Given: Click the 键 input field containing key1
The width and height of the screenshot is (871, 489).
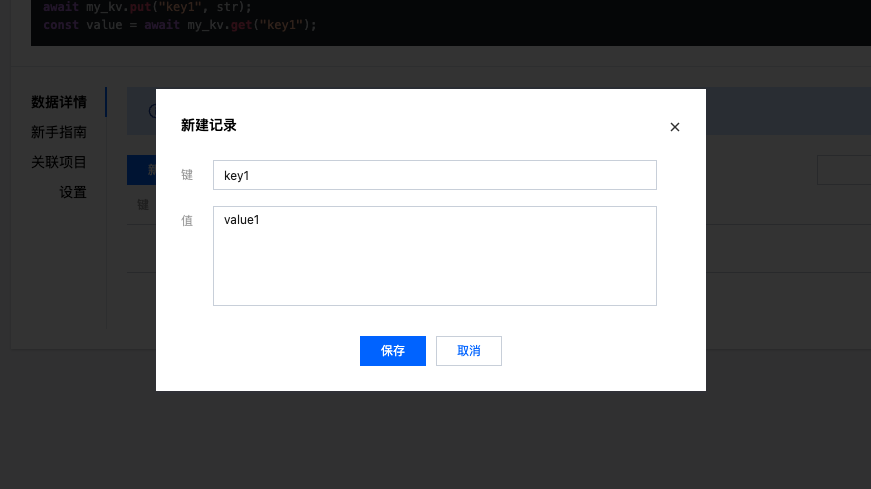Looking at the screenshot, I should pyautogui.click(x=434, y=175).
